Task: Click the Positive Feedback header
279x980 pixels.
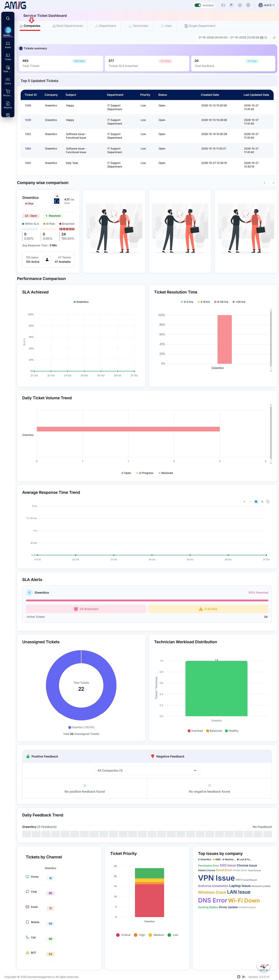Action: click(x=85, y=756)
